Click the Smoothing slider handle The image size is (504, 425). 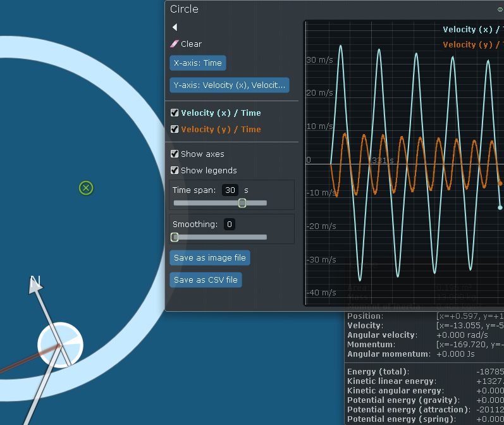click(x=175, y=237)
